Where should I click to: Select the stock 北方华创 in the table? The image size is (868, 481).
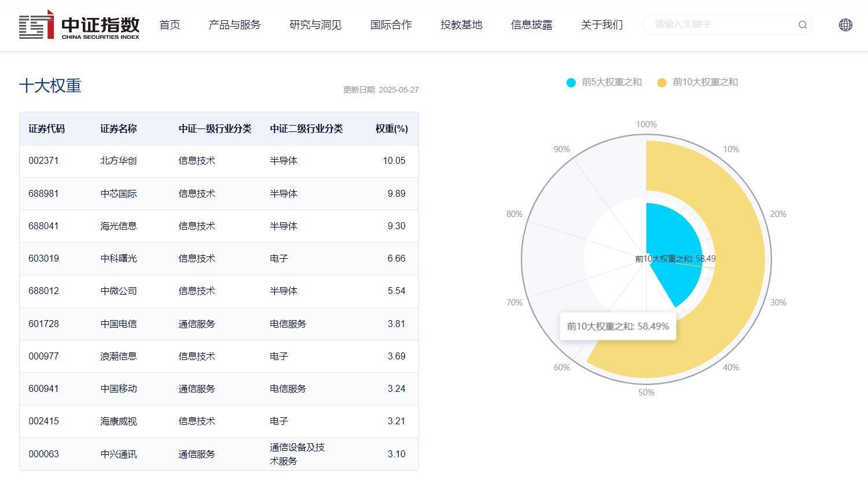click(119, 161)
